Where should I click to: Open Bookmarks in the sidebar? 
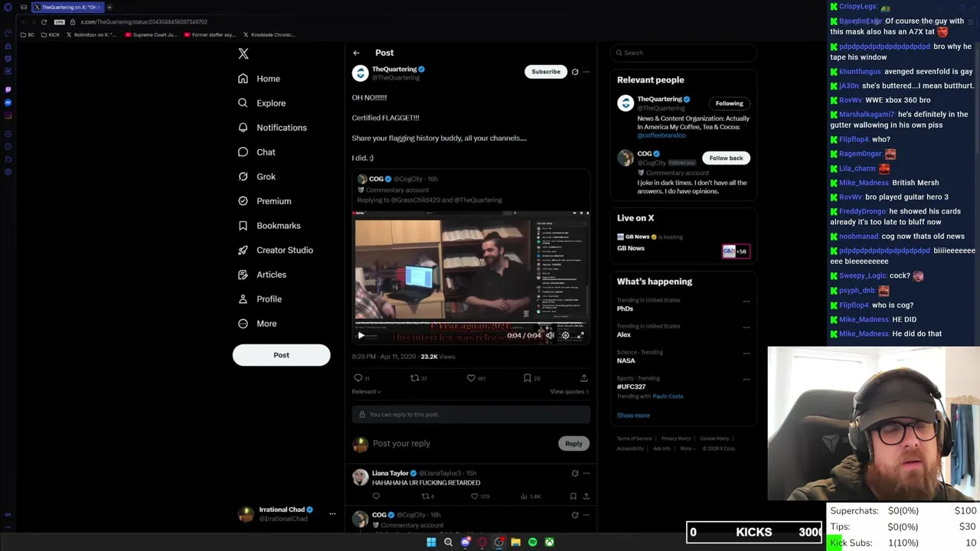pos(269,226)
